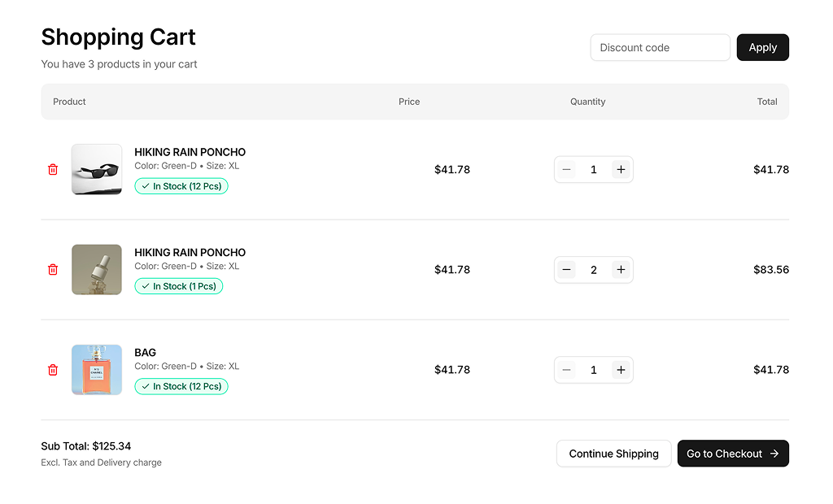Image resolution: width=833 pixels, height=504 pixels.
Task: Click the Price column header
Action: (409, 102)
